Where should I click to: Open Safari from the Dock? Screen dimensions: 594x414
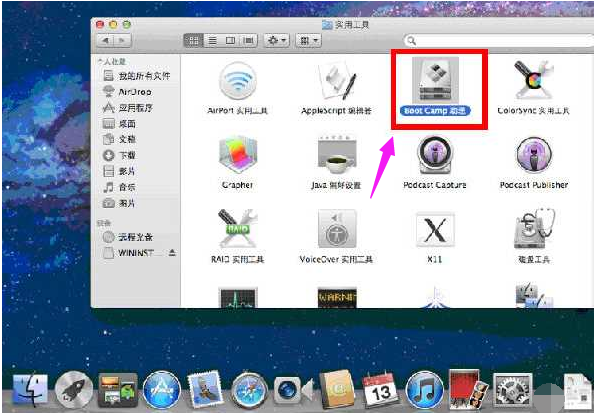click(249, 390)
